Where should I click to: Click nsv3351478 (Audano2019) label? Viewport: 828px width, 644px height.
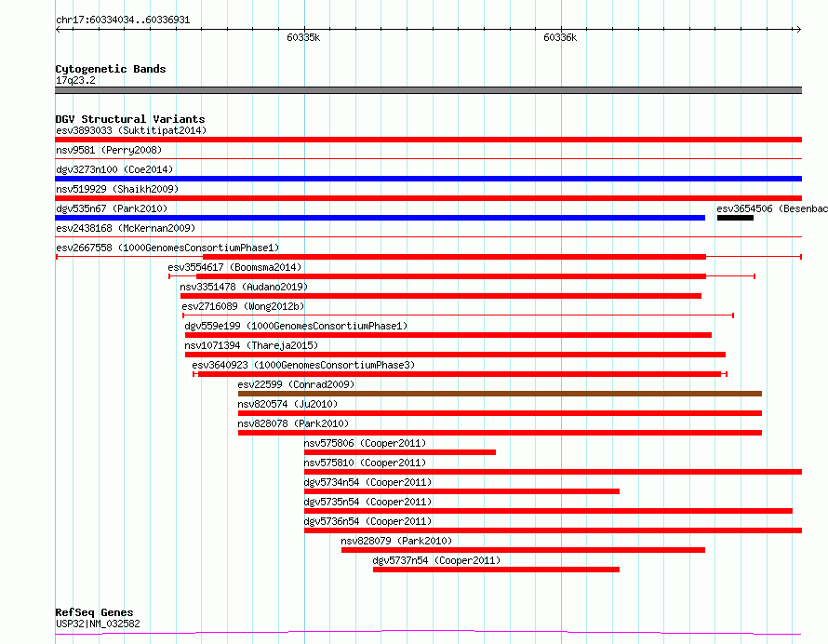click(244, 287)
